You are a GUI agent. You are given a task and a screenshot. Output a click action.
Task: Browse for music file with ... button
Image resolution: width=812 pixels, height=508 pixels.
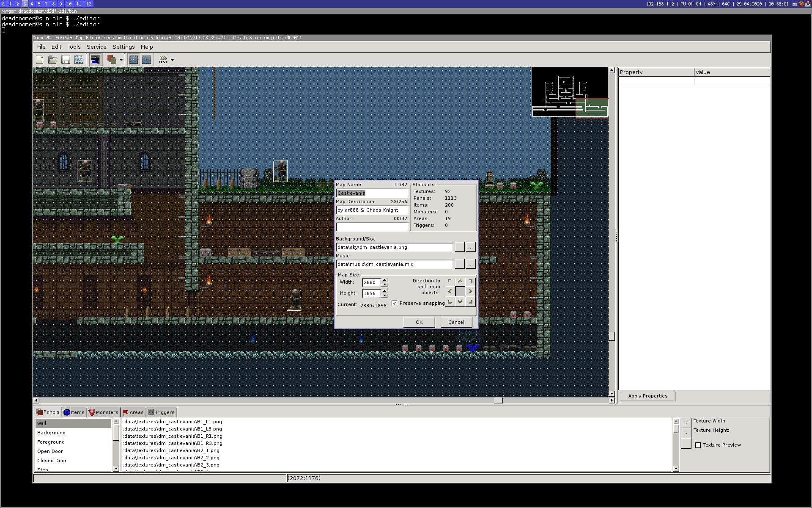(471, 264)
